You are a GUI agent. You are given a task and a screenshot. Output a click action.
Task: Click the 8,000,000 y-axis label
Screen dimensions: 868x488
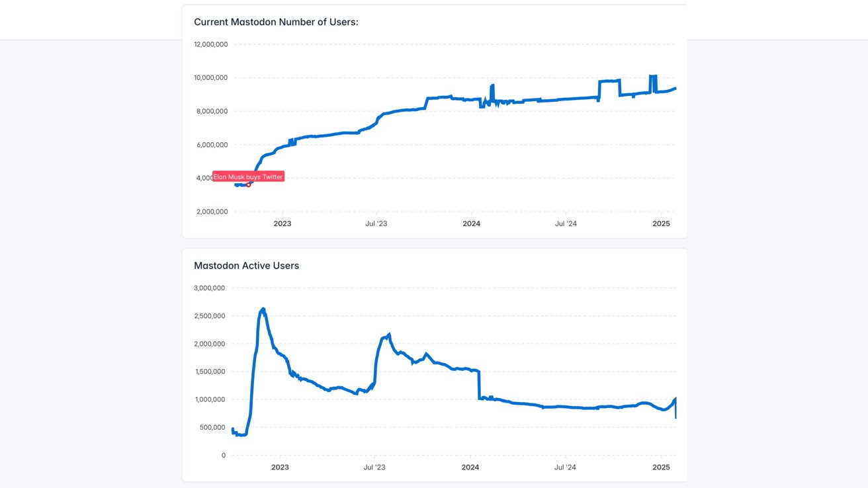211,111
